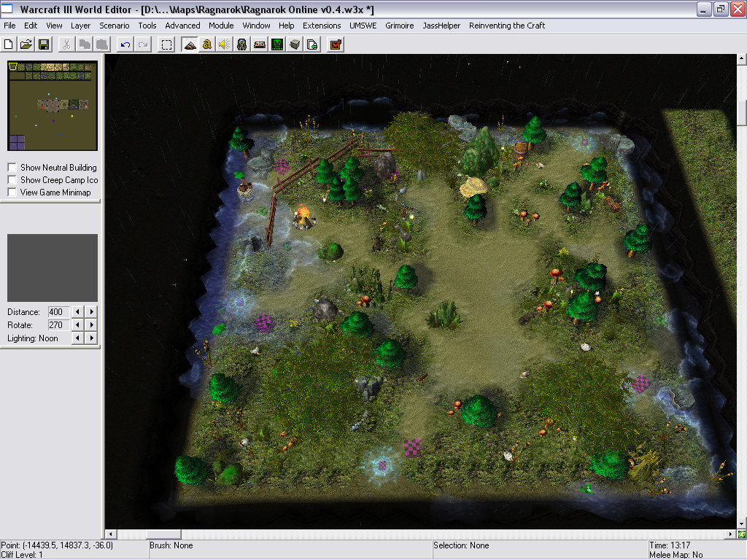Click the 'Brush: None' status text
747x560 pixels.
[171, 545]
